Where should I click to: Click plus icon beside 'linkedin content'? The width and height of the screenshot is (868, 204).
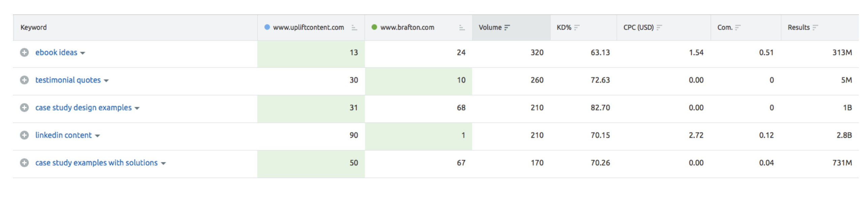24,135
